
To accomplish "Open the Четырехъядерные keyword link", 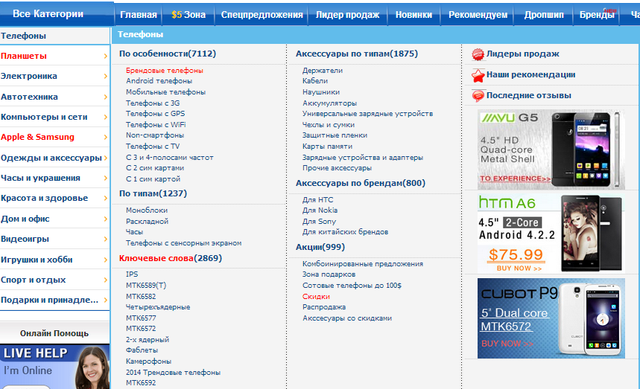I will tap(158, 307).
